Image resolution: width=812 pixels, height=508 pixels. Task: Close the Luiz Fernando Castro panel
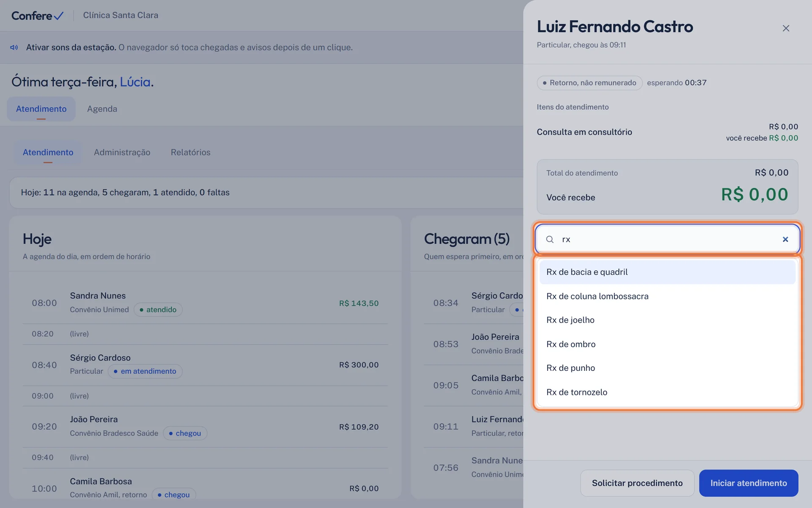point(786,28)
